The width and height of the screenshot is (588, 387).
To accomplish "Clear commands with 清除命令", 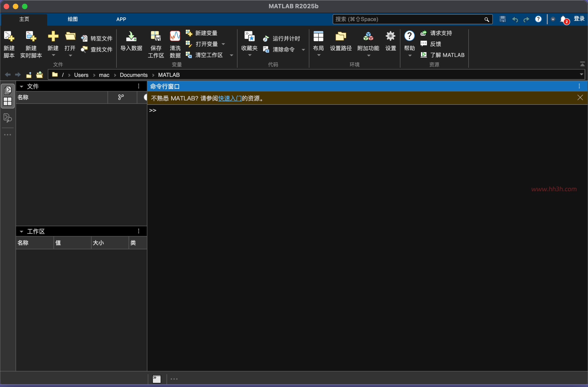I will point(279,49).
